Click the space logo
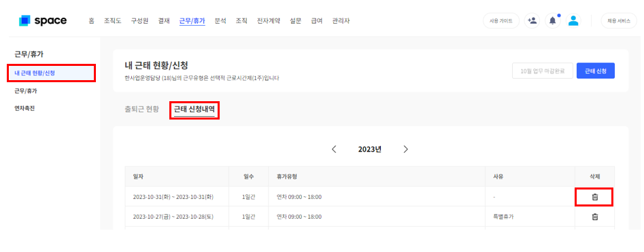The image size is (644, 252). [x=43, y=20]
